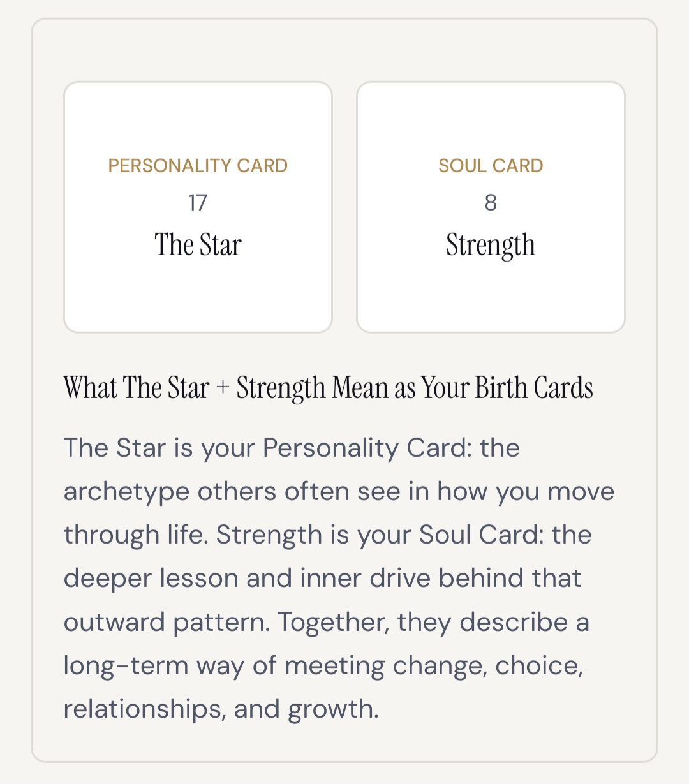Click the 'What The Star + Strength Mean' heading
This screenshot has height=784, width=689.
click(329, 388)
